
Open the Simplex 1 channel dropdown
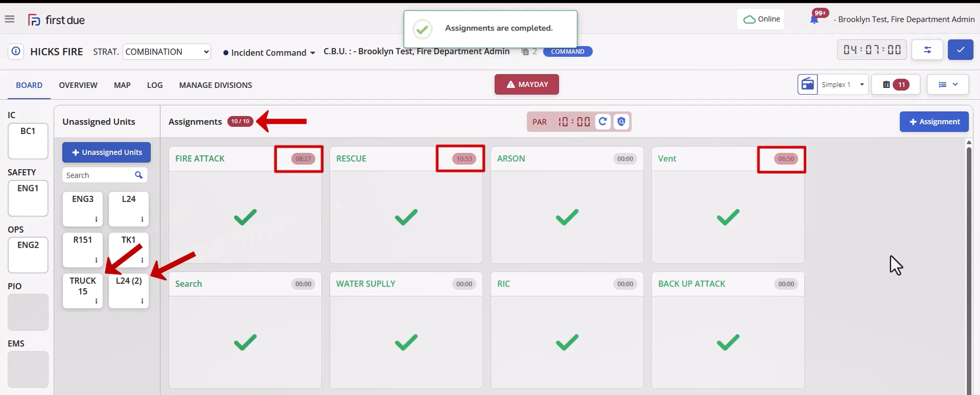click(843, 85)
